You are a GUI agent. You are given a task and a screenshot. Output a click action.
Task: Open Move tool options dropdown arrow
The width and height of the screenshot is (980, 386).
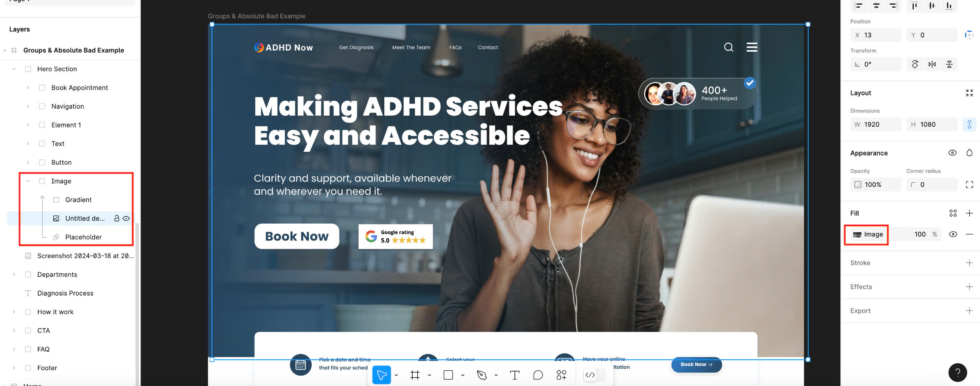[396, 375]
